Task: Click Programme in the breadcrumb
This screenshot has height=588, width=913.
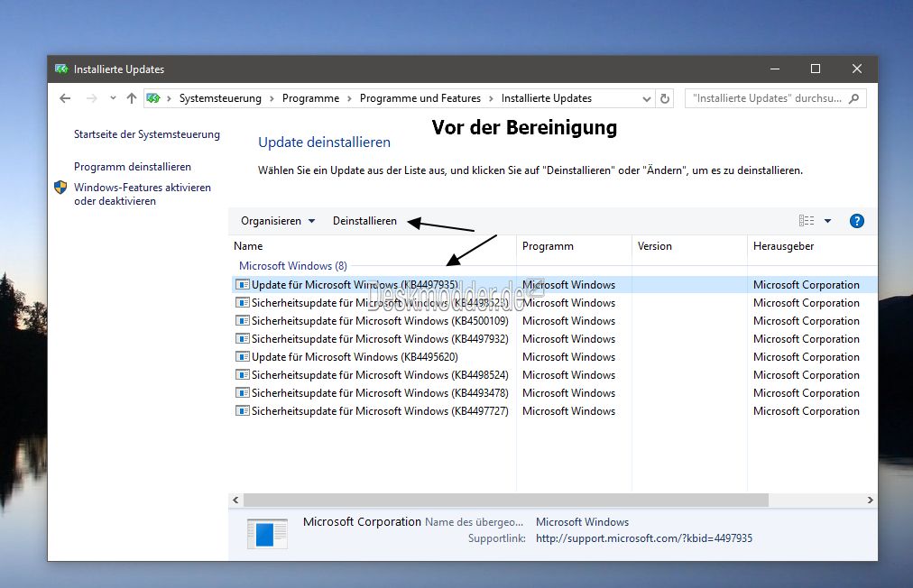Action: tap(310, 98)
